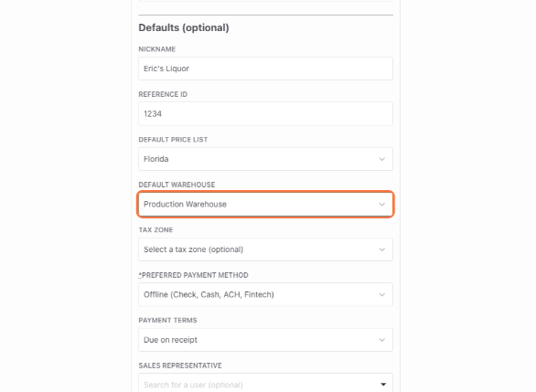Click the PREFERRED PAYMENT METHOD label
Screen dimensions: 536x392
point(194,275)
